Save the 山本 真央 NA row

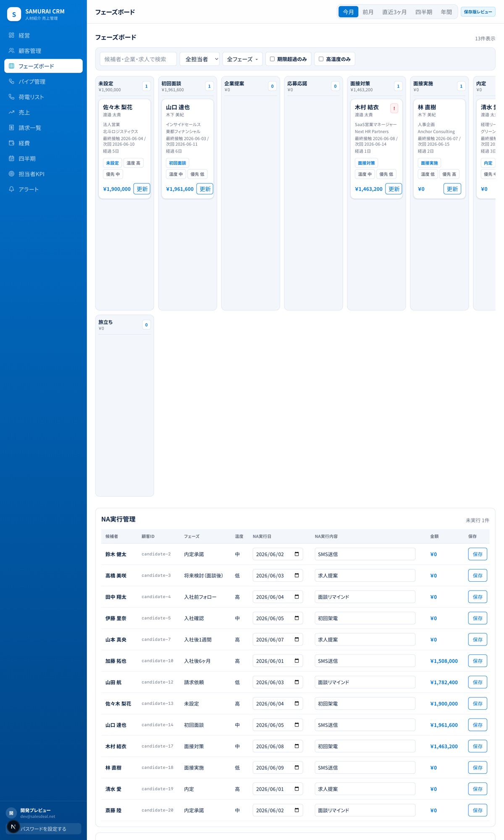478,640
